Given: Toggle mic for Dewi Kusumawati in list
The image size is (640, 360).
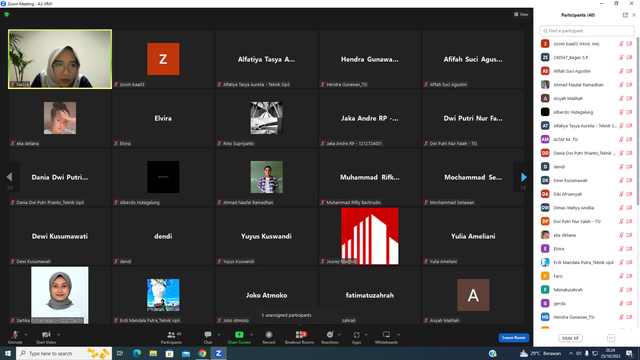Looking at the screenshot, I should pos(621,180).
